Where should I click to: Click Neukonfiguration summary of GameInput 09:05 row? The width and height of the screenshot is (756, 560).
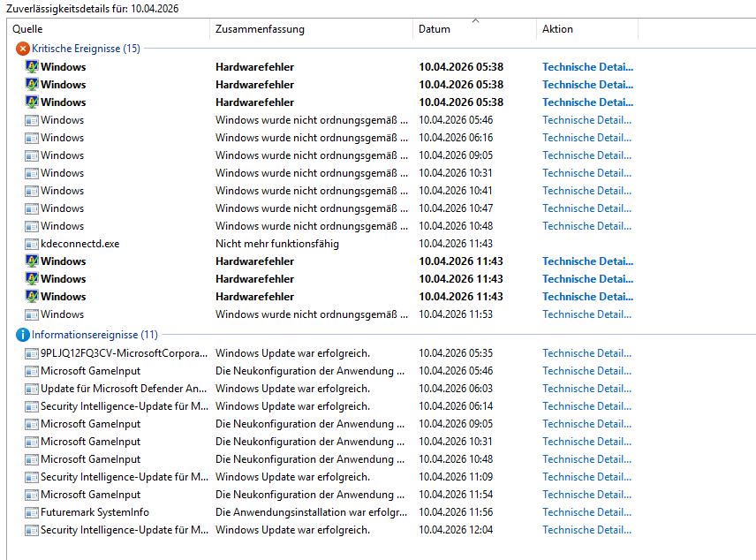tap(310, 424)
